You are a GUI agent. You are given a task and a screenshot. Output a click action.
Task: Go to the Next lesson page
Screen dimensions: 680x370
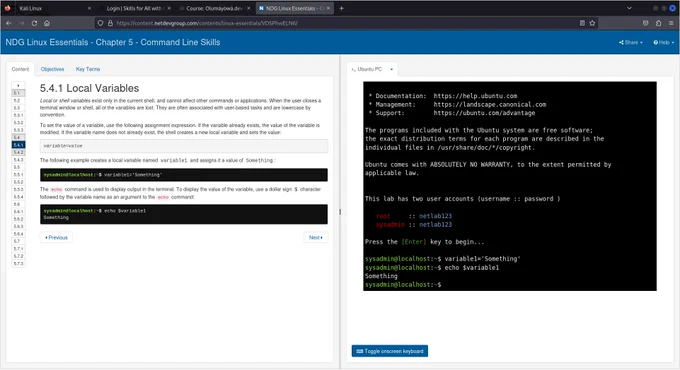click(x=315, y=237)
